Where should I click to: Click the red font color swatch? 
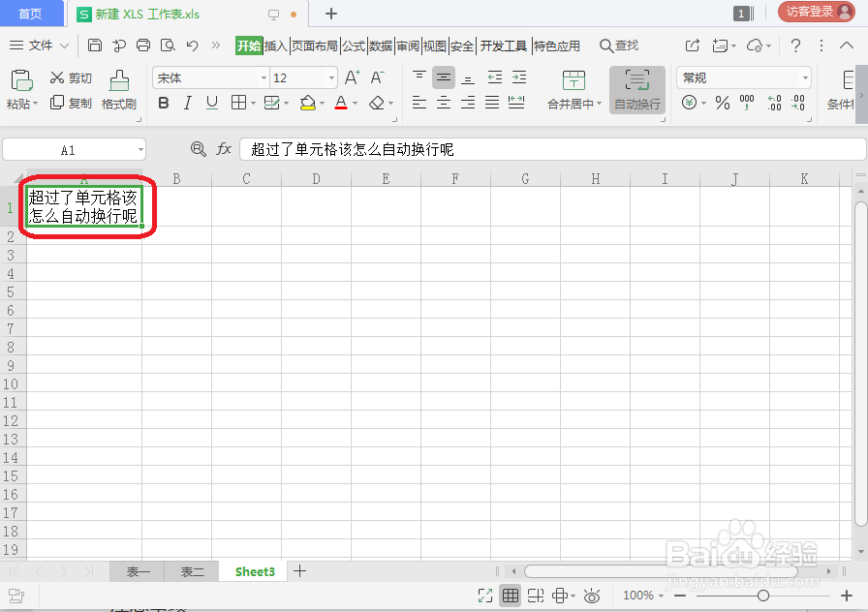point(341,103)
